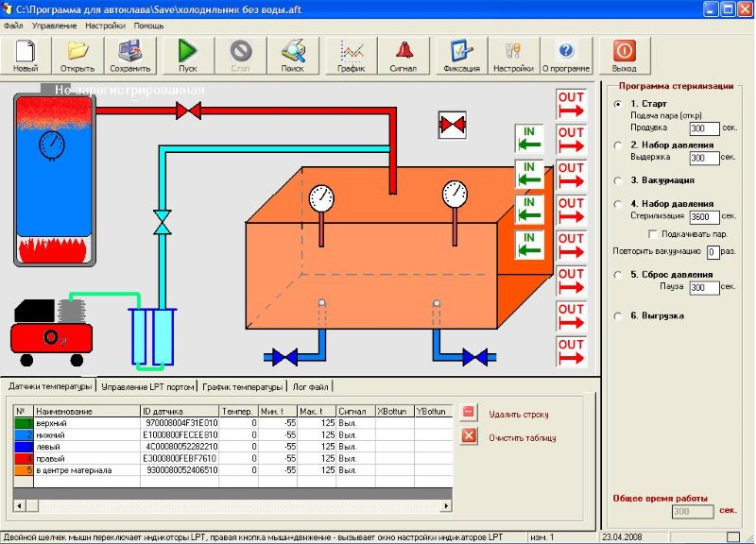Enable the Подкачивать пар checkbox
The width and height of the screenshot is (756, 544).
pyautogui.click(x=653, y=234)
